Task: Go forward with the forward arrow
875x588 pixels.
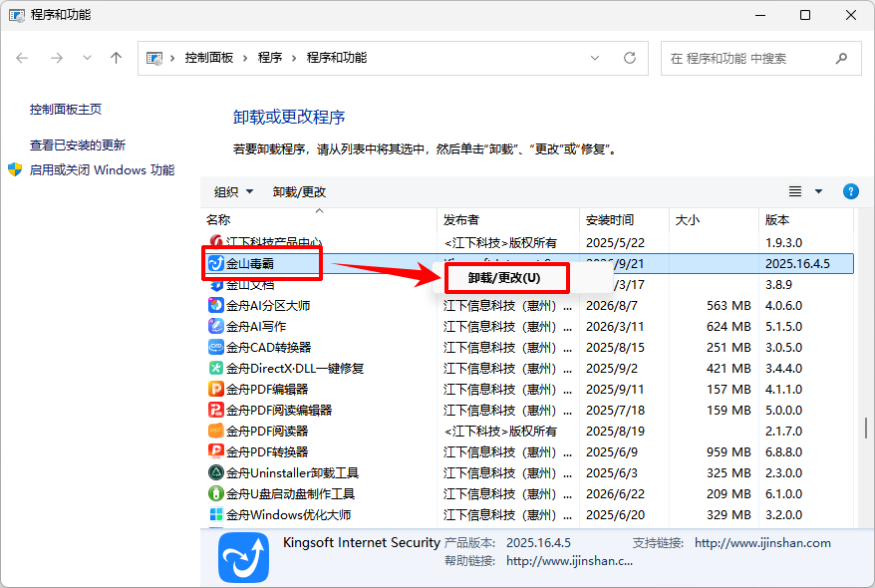Action: tap(57, 58)
